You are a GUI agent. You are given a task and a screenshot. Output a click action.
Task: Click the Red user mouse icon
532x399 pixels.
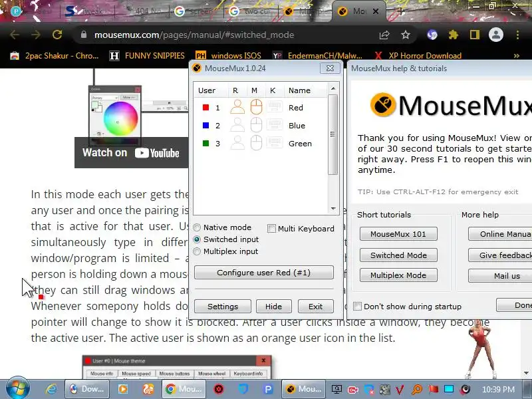coord(257,107)
